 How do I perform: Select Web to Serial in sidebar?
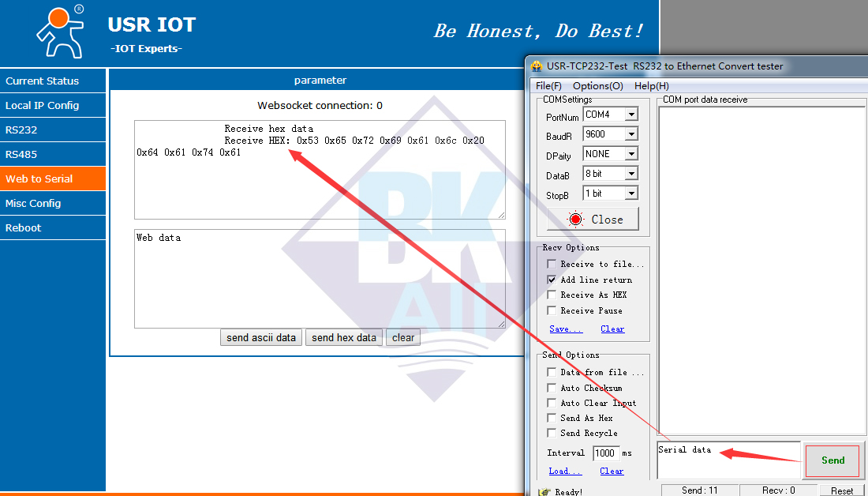point(53,178)
